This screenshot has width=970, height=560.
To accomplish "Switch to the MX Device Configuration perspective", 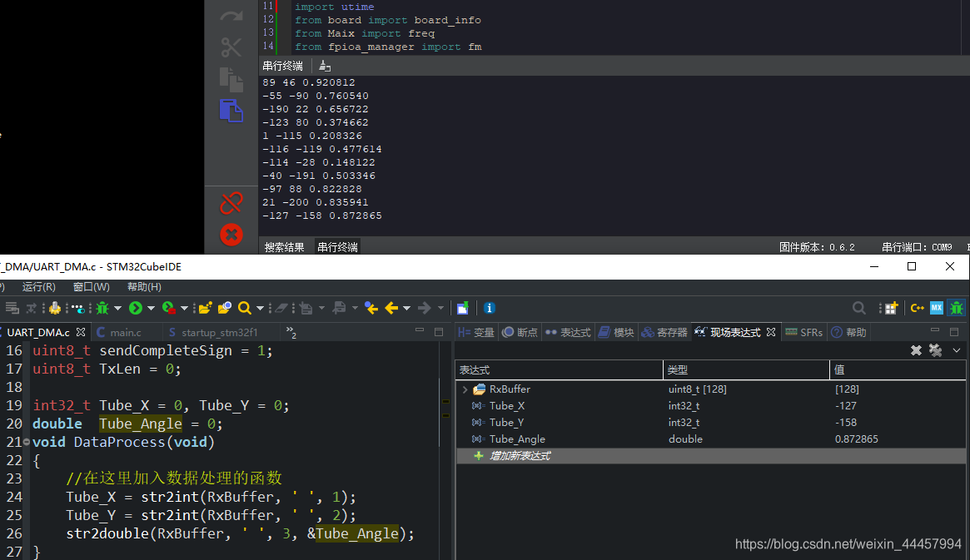I will [x=937, y=308].
